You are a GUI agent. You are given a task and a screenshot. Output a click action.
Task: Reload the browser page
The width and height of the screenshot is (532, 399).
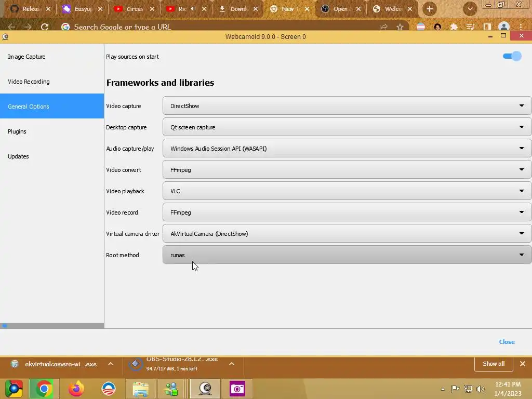(45, 27)
